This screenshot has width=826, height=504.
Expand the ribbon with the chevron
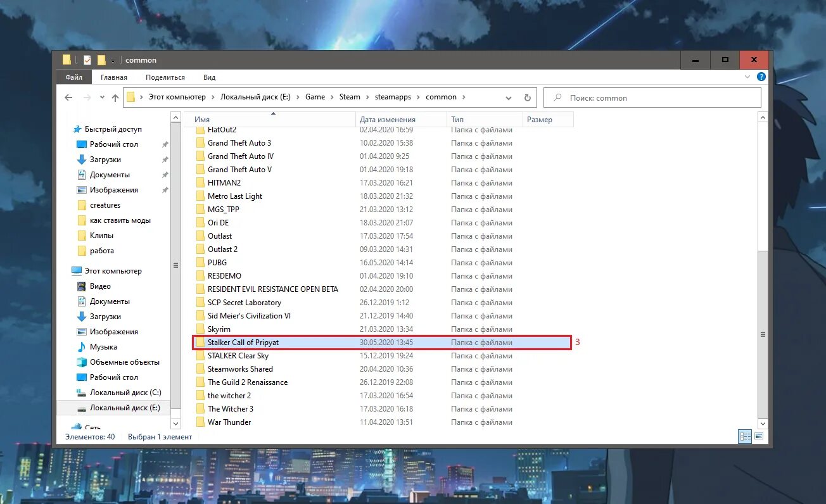747,77
